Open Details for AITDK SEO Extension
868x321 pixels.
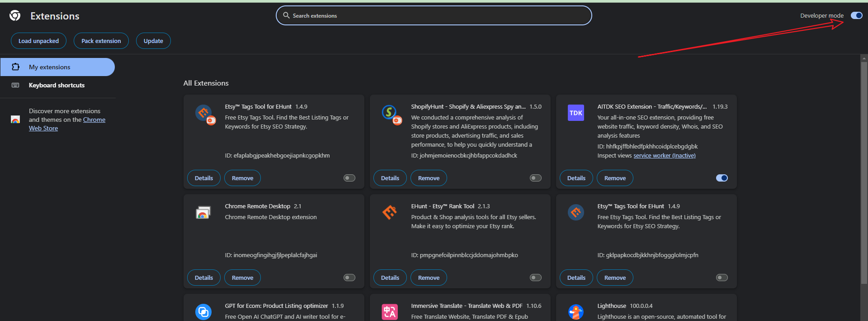pos(576,178)
